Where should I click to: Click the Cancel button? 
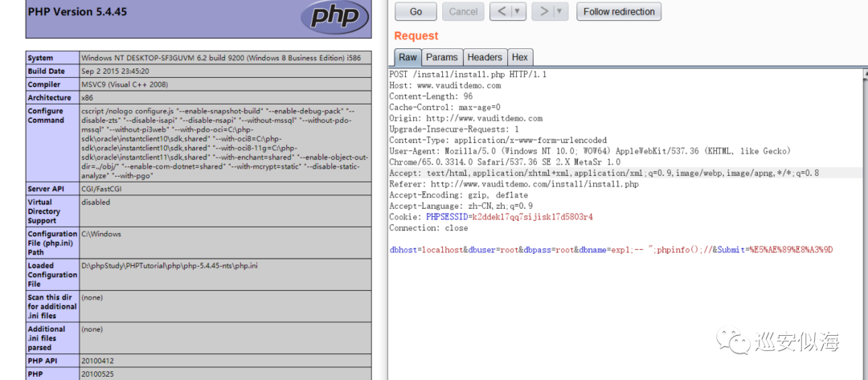464,11
